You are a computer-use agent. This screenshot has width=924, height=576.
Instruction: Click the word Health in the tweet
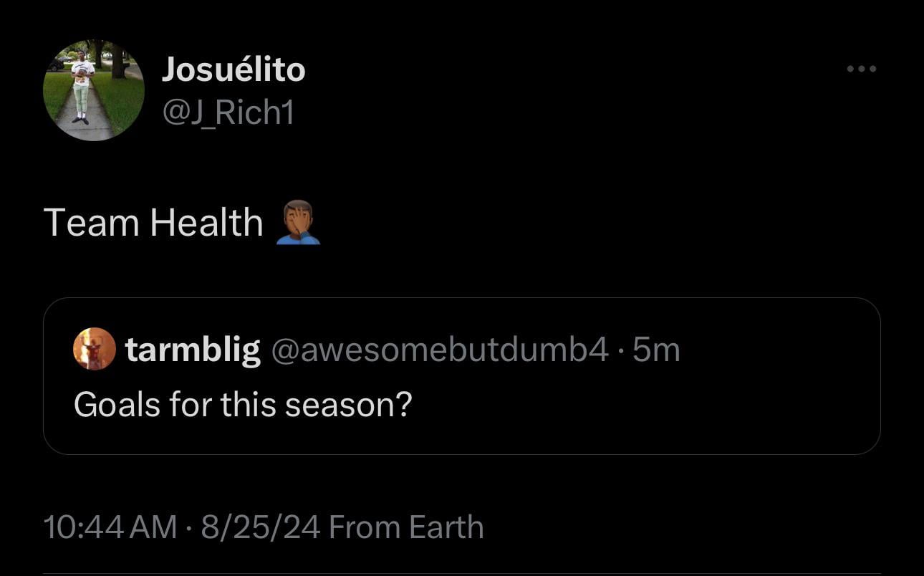pyautogui.click(x=206, y=223)
